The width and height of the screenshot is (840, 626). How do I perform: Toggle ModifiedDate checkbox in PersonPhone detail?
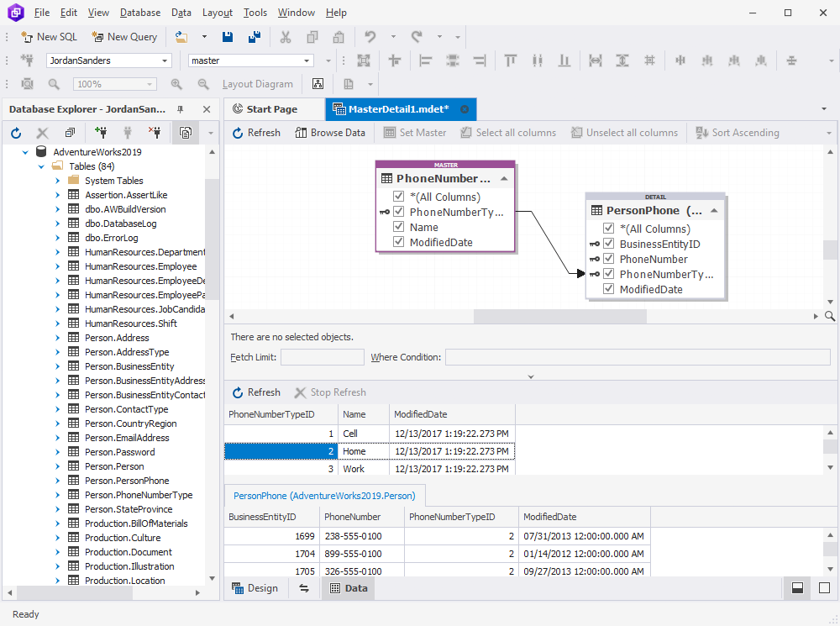tap(608, 288)
